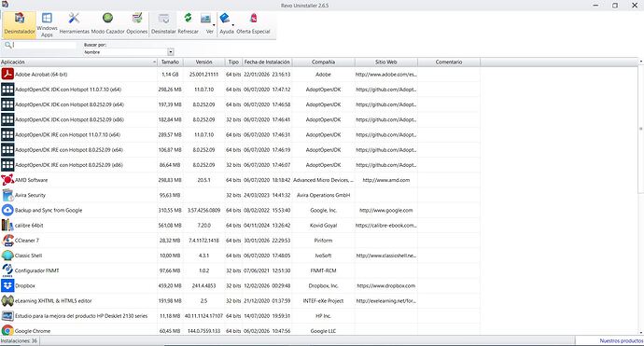Sort by Compañía column header

323,62
